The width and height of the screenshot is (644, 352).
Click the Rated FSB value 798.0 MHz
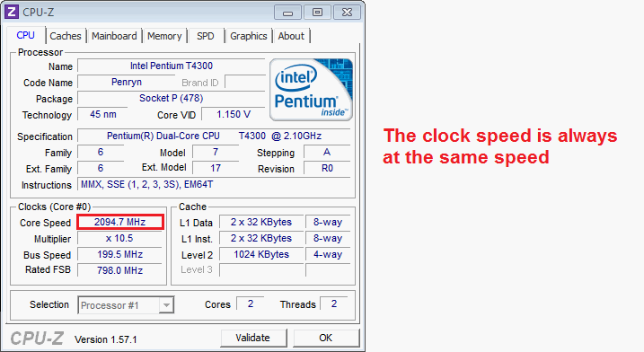(x=119, y=270)
